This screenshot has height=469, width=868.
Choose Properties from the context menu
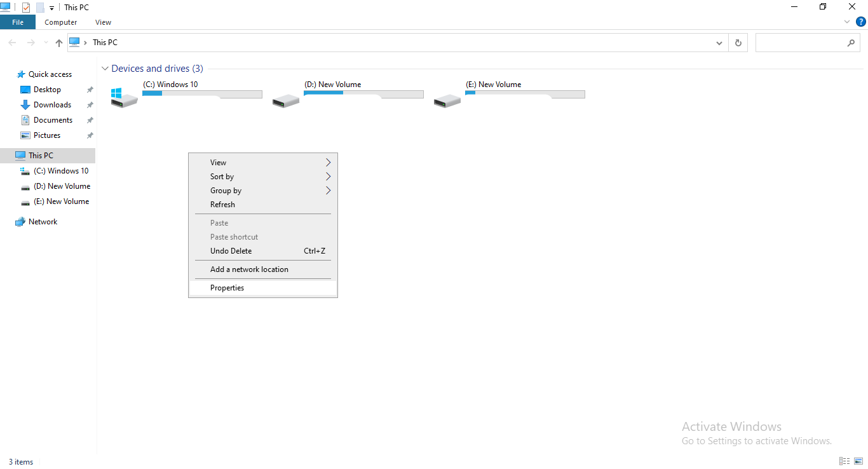click(x=263, y=288)
